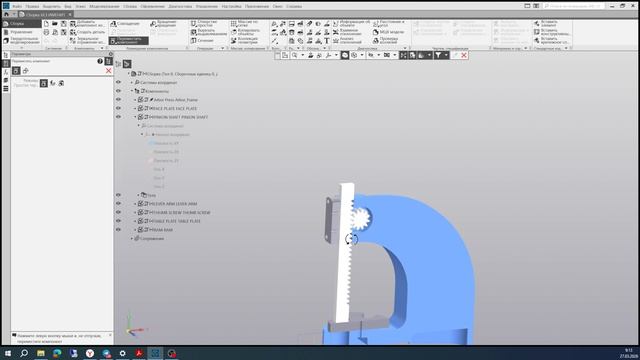This screenshot has height=360, width=640.
Task: Toggle checkbox next to LEVER ARM component
Action: (x=140, y=203)
